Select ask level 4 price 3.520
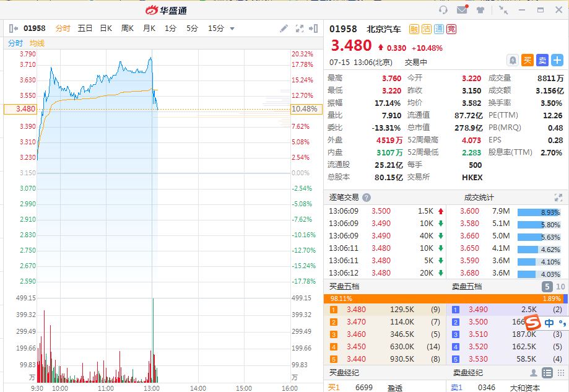This screenshot has width=569, height=392. (478, 347)
